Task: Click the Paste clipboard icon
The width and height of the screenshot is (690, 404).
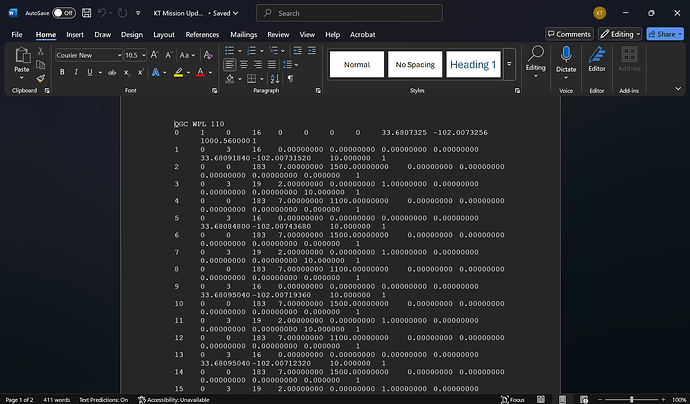Action: [22, 55]
